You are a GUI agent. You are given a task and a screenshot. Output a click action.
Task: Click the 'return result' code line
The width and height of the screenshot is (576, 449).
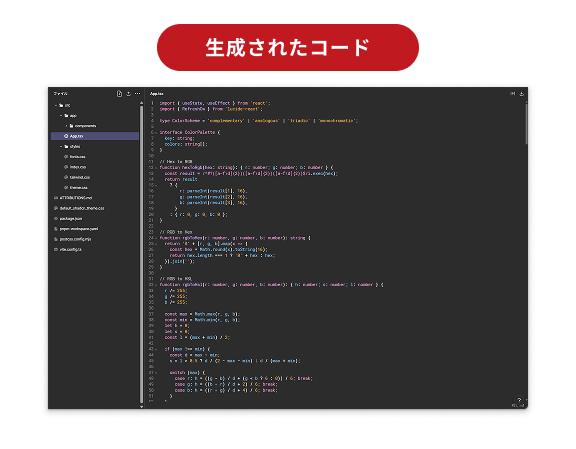pos(181,179)
